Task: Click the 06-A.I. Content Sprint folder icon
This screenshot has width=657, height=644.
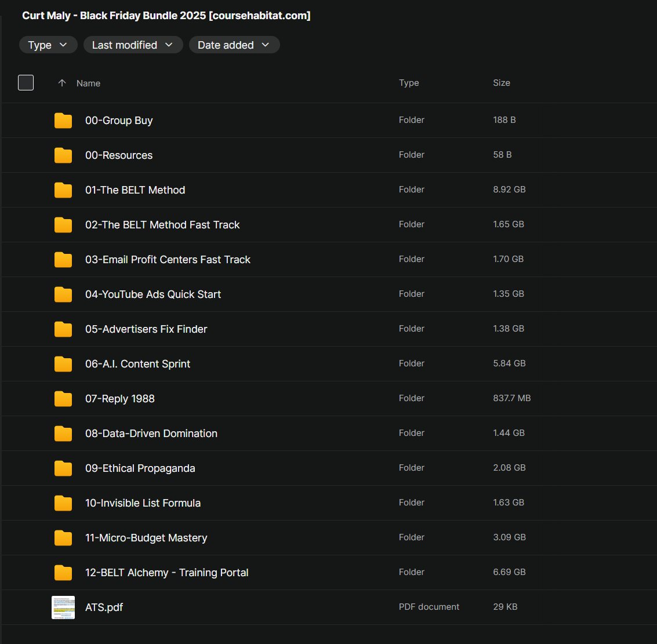Action: pyautogui.click(x=63, y=364)
